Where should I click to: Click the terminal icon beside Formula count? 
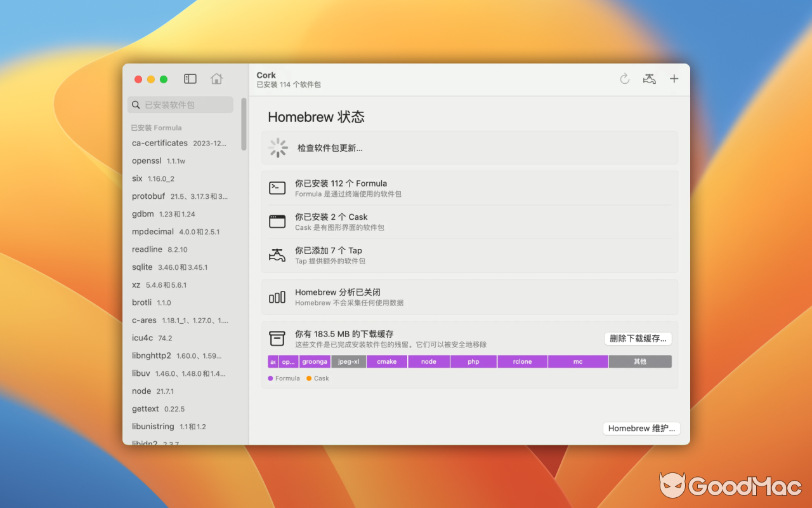(x=277, y=188)
